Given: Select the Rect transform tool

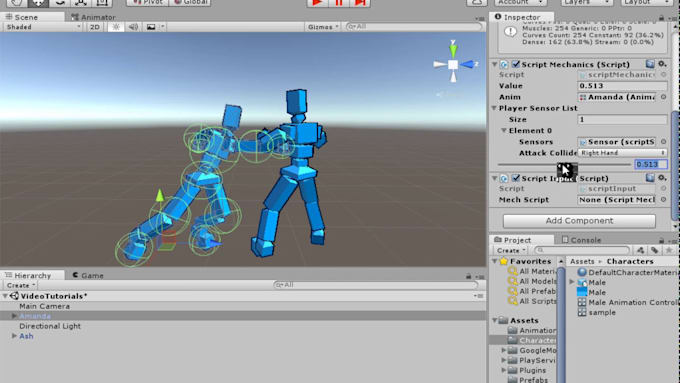Looking at the screenshot, I should coord(102,3).
